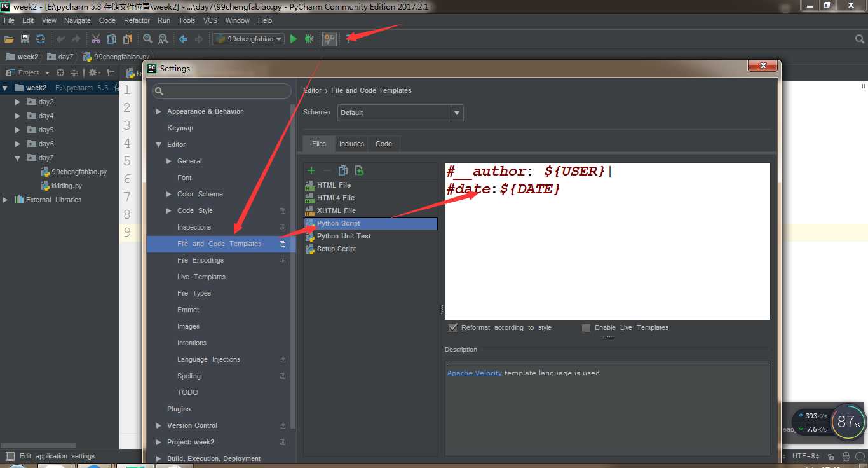Expand the day2 folder
This screenshot has width=868, height=468.
tap(18, 102)
